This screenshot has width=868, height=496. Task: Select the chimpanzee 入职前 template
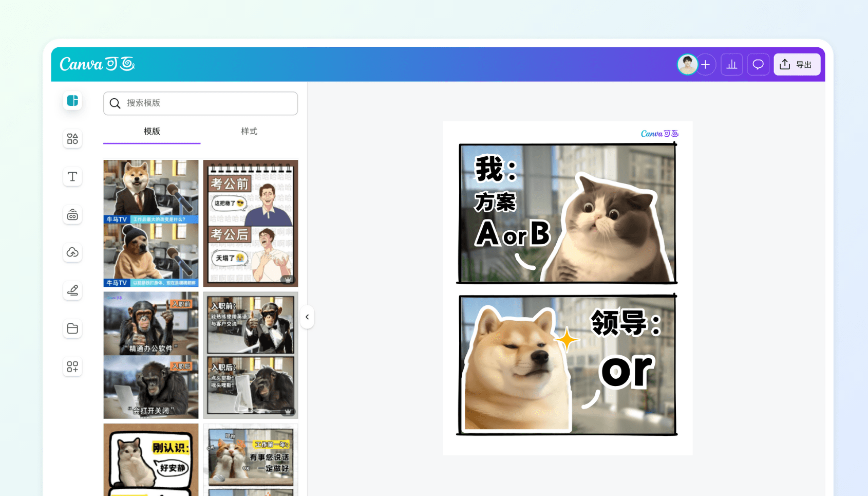point(150,355)
